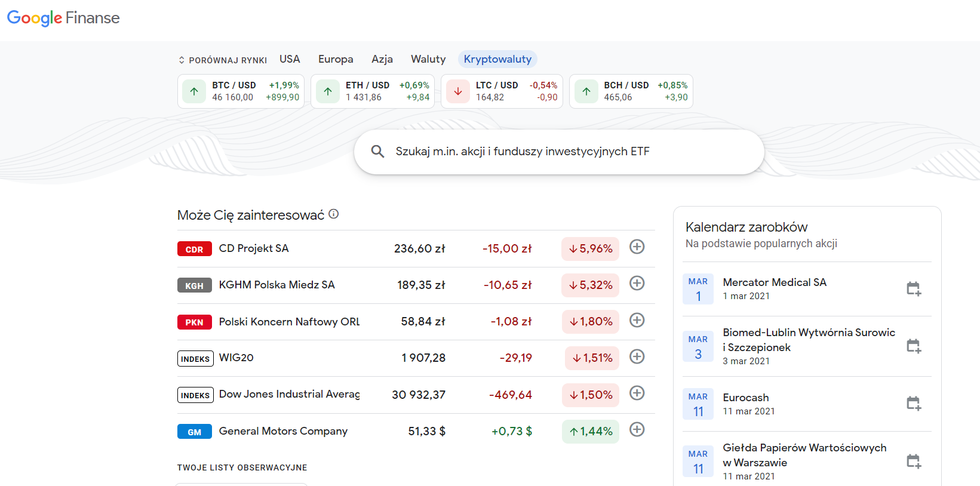Open the CD Projekt SA stock row
This screenshot has width=980, height=486.
416,248
